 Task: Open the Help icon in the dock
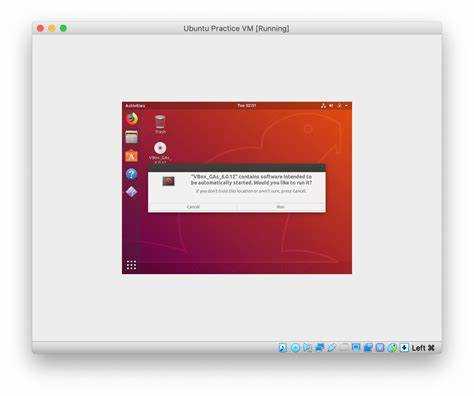pos(131,174)
